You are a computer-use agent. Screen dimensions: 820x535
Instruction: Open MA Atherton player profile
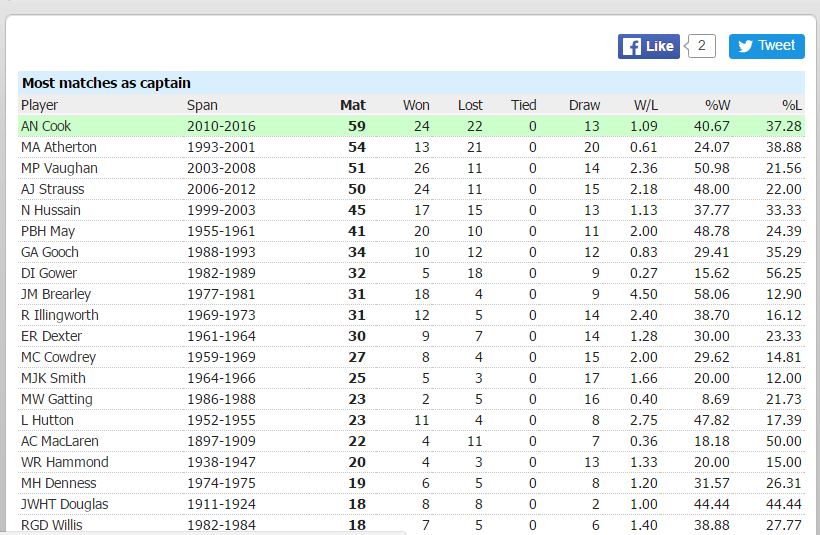(x=58, y=147)
